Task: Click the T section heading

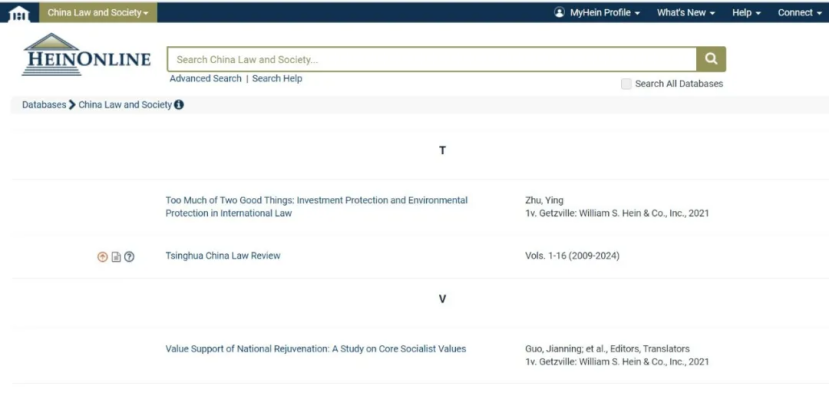Action: pos(443,151)
